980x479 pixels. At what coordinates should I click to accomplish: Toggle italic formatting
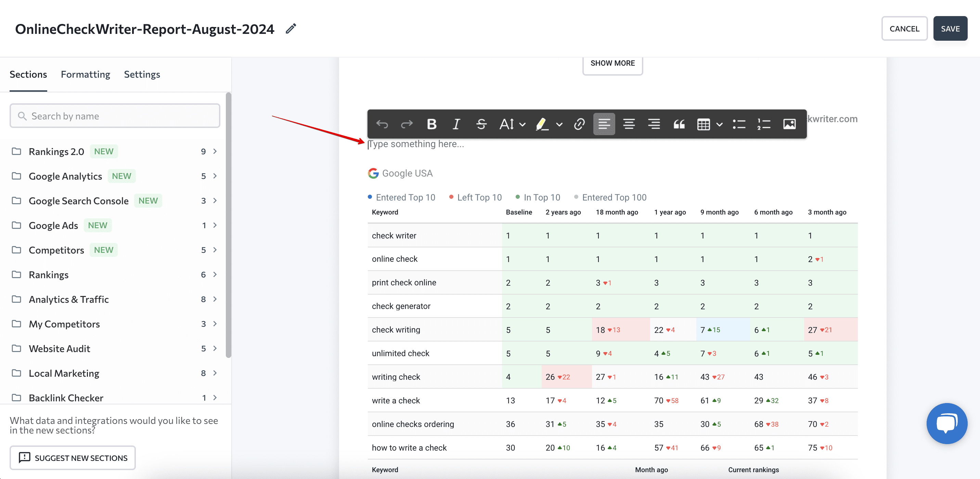(x=456, y=124)
